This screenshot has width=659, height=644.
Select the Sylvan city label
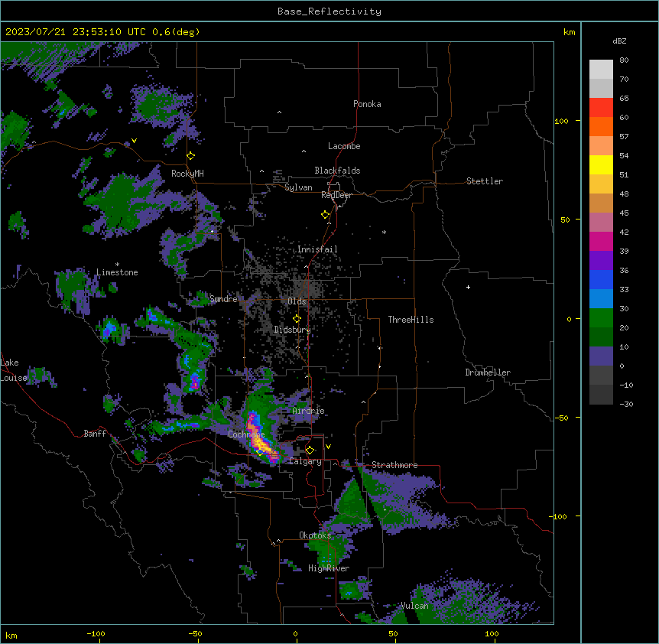pos(298,187)
